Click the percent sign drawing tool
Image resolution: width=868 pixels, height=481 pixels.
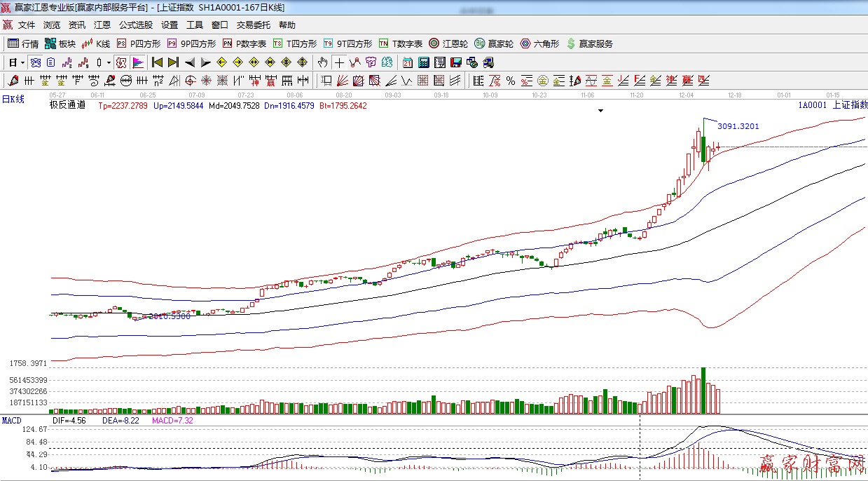(x=511, y=81)
